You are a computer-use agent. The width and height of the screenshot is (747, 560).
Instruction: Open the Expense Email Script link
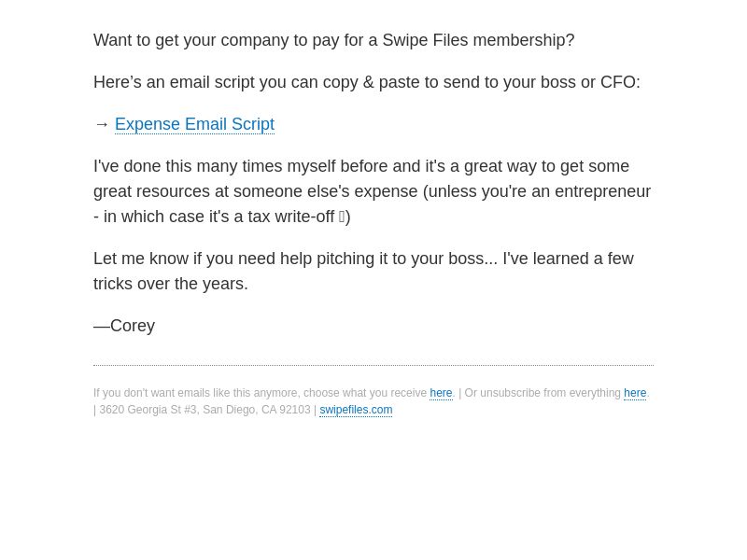point(194,124)
